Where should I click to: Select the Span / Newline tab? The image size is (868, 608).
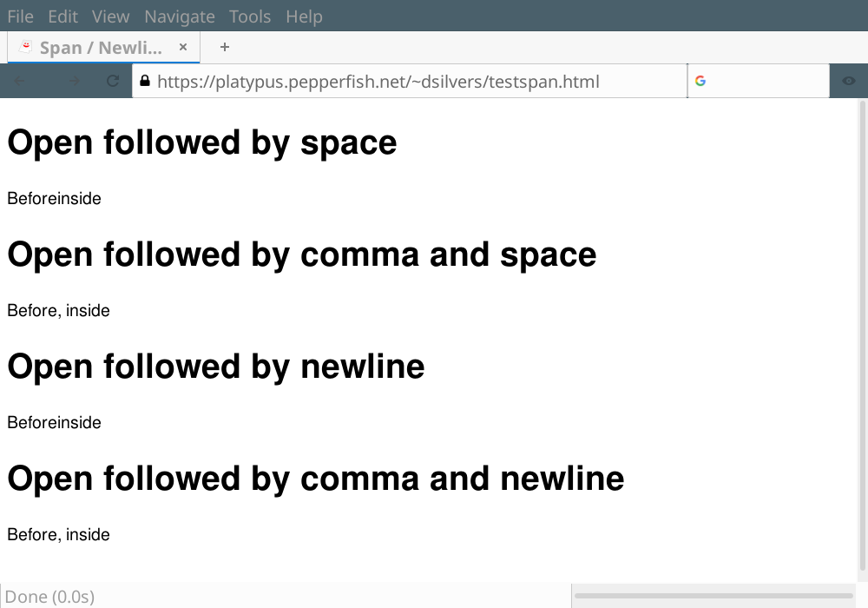[101, 48]
